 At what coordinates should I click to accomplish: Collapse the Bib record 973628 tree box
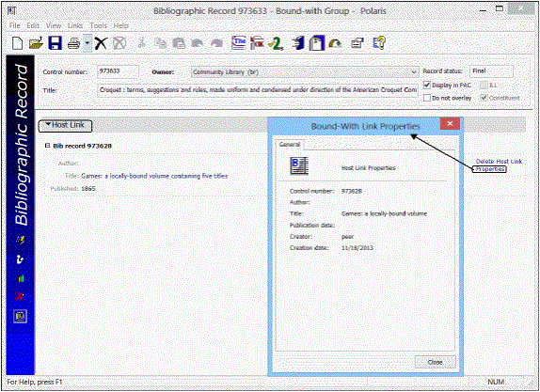(x=48, y=146)
